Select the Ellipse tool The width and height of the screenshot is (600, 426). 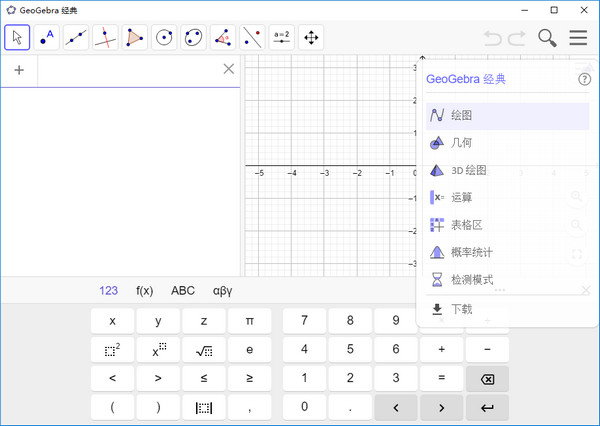pyautogui.click(x=194, y=38)
